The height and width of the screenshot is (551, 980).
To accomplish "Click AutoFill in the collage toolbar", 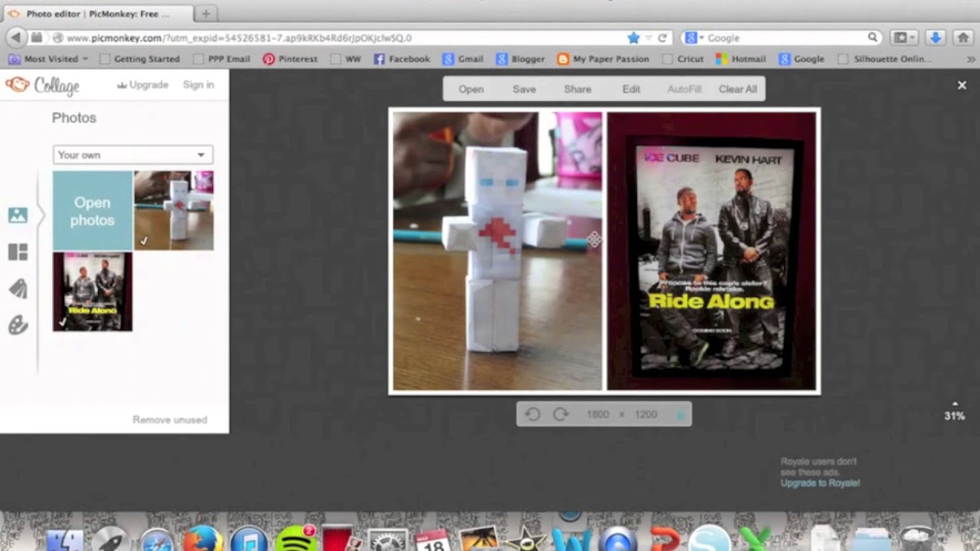I will [684, 89].
